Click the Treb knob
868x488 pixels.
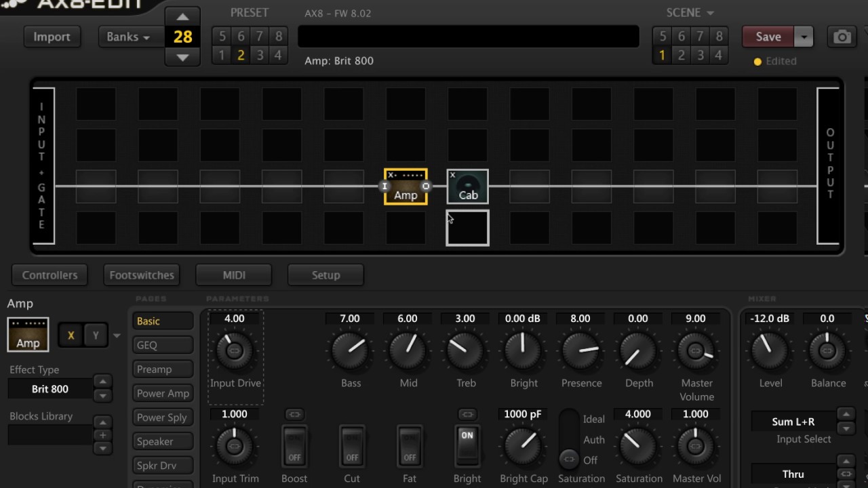[x=466, y=350]
